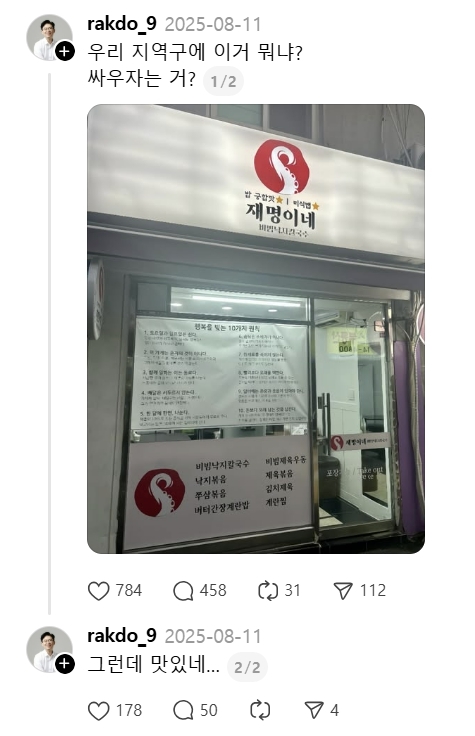The width and height of the screenshot is (475, 736).
Task: View the top rakdo_9 profile picture
Action: click(49, 38)
